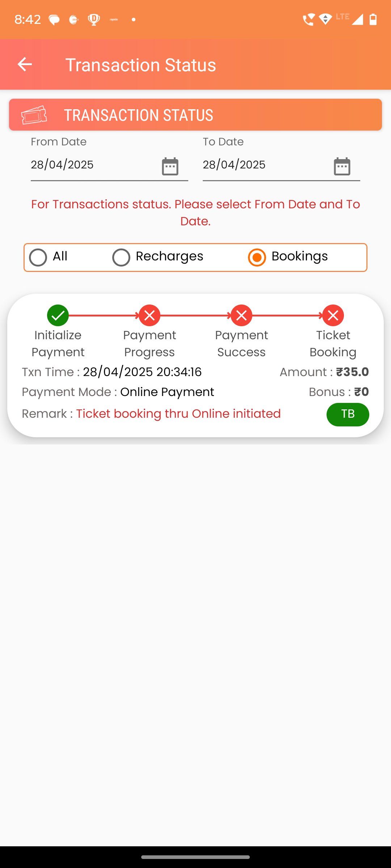Tap the Ticket booking remark text
This screenshot has width=391, height=868.
[x=178, y=414]
